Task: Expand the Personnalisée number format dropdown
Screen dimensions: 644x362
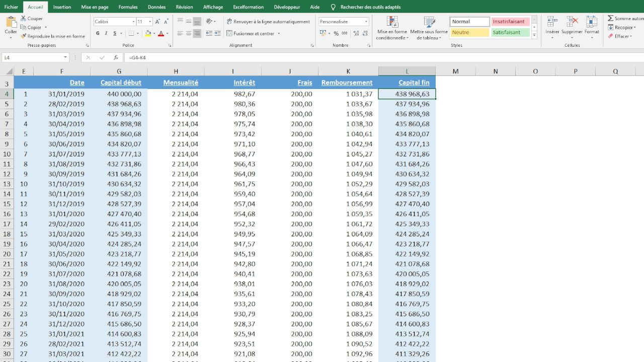Action: click(366, 22)
